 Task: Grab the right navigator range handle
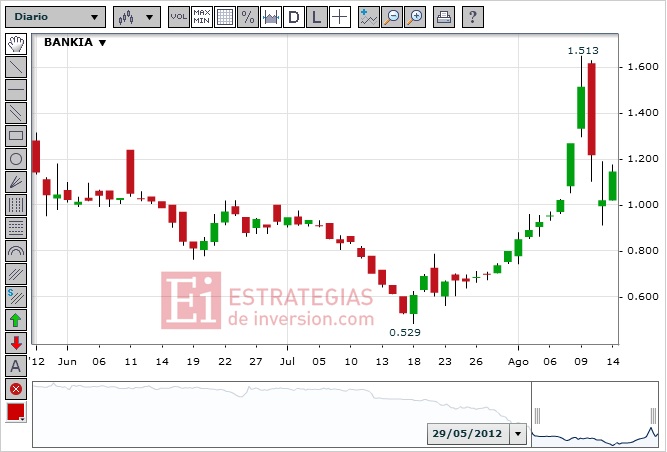[x=653, y=415]
